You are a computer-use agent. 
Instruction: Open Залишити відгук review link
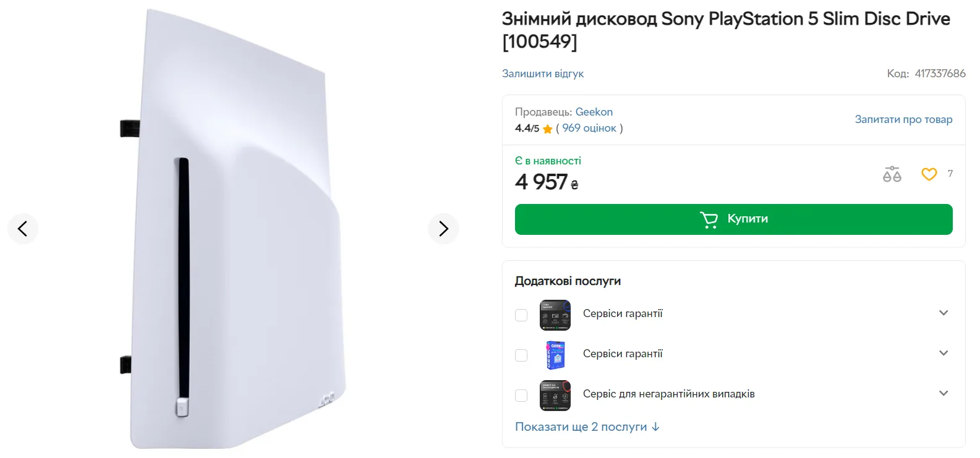(x=542, y=74)
